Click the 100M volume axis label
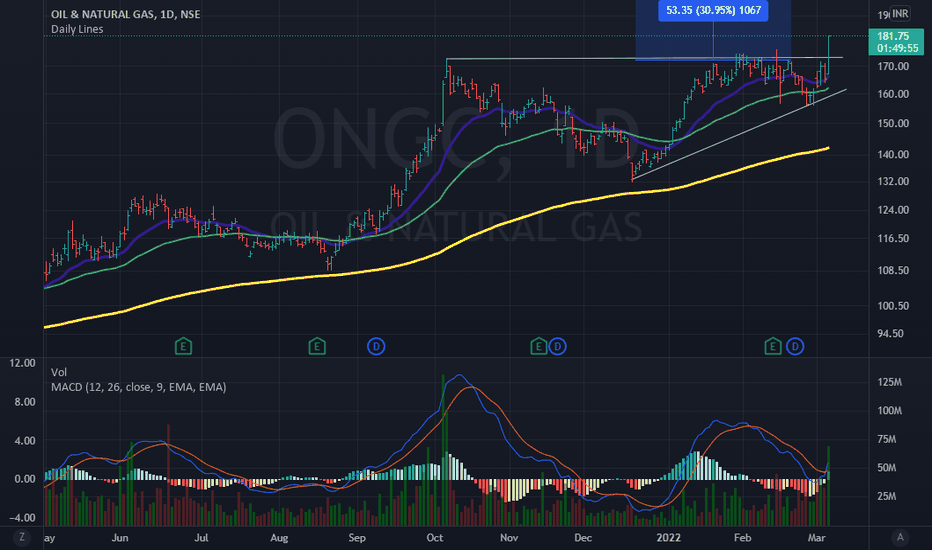Image resolution: width=932 pixels, height=550 pixels. click(x=890, y=410)
